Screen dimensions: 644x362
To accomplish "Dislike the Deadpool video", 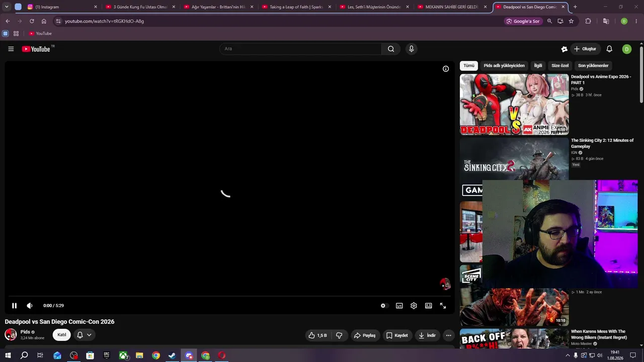I will tap(339, 335).
